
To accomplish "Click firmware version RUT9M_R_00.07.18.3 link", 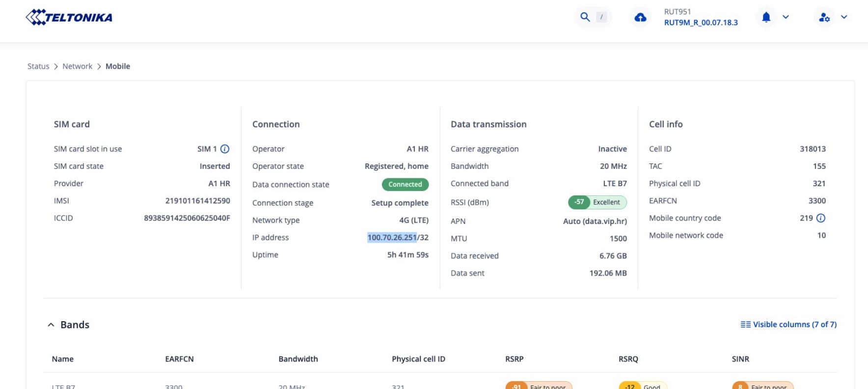I will point(701,23).
